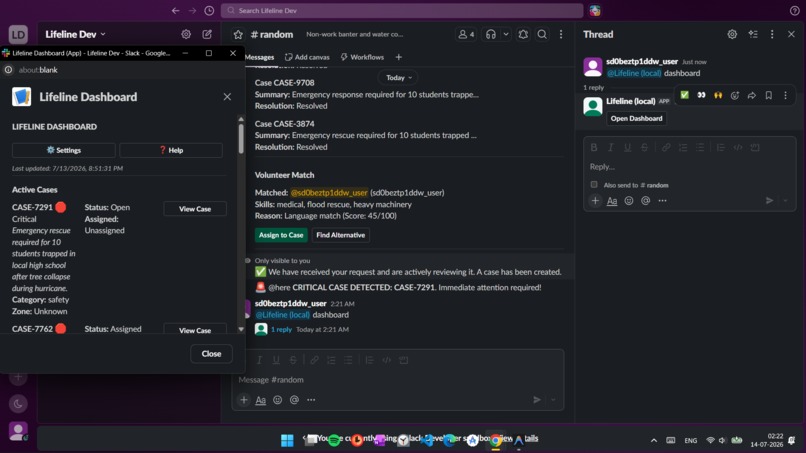Open taskbar clock and date

point(766,440)
